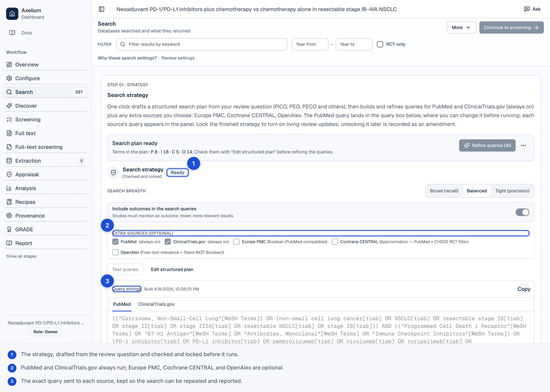
Task: Click the Year to field
Action: [354, 44]
